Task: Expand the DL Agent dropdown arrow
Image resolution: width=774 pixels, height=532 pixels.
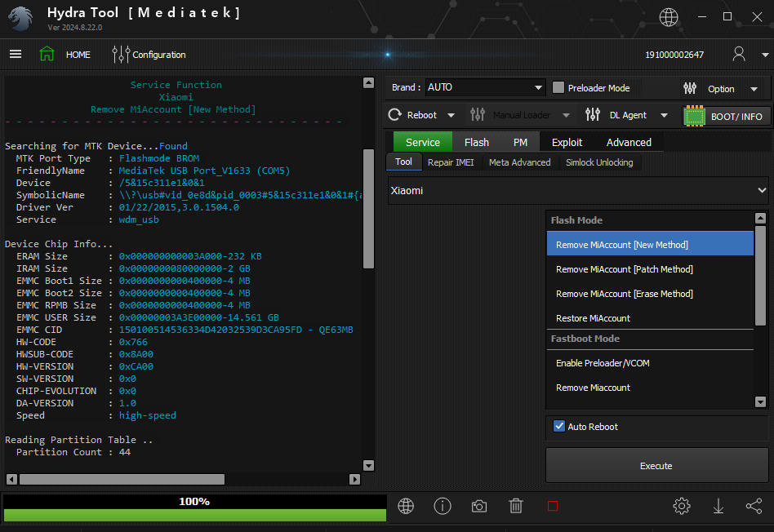Action: pyautogui.click(x=664, y=116)
